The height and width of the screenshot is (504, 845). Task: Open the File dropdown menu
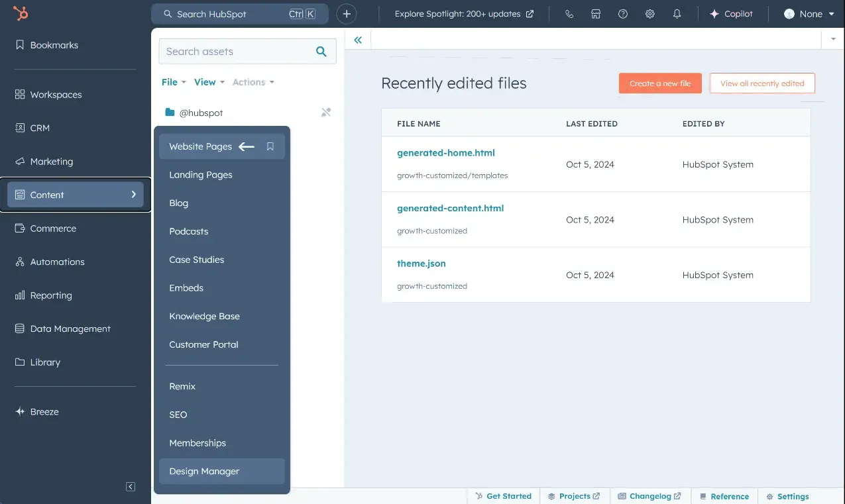[x=174, y=82]
